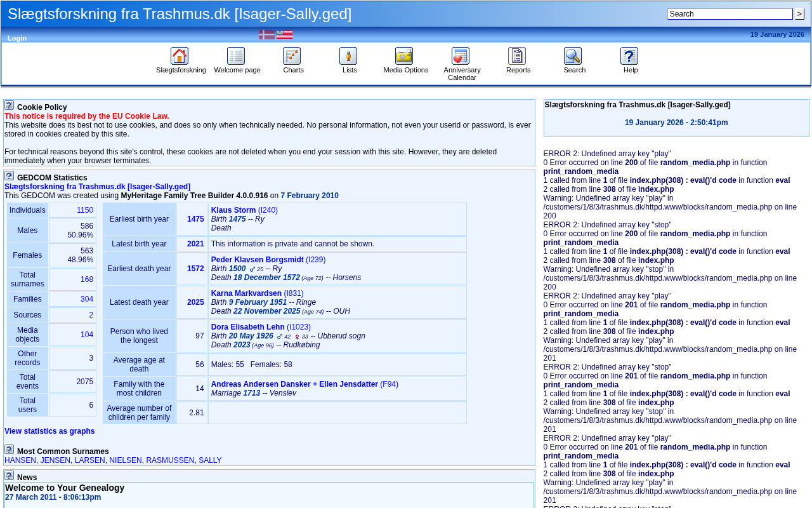Open latest birth year 2021 link
This screenshot has height=508, width=812.
tap(195, 244)
